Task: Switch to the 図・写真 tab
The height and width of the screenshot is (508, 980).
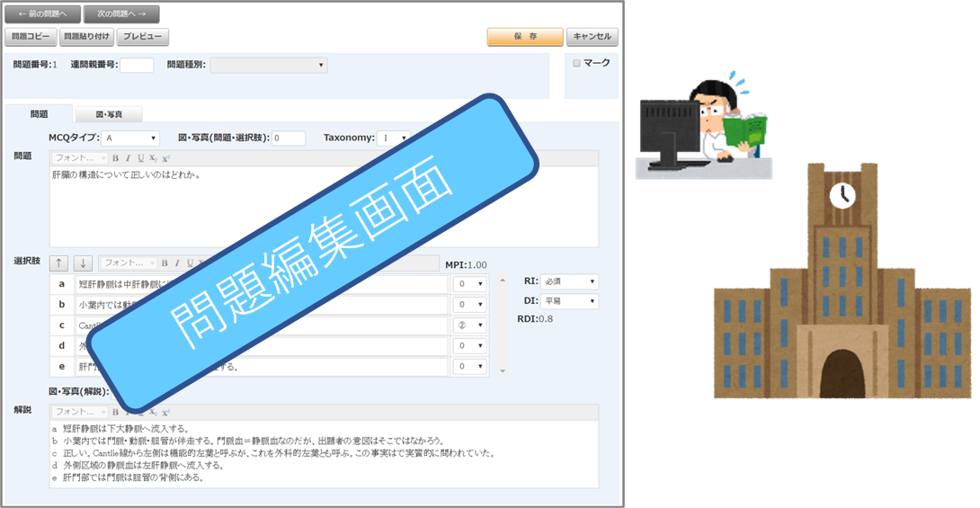Action: [109, 114]
